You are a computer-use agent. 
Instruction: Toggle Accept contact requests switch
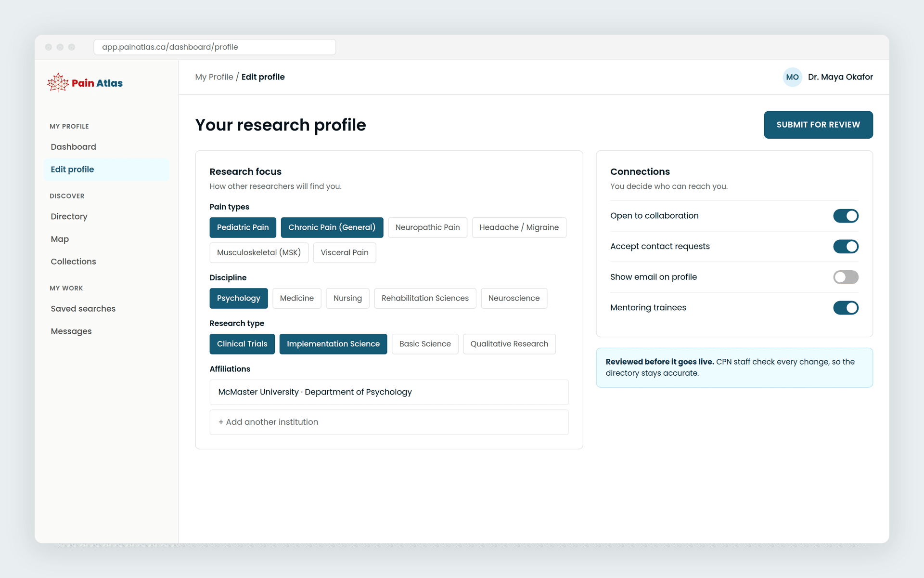(846, 247)
